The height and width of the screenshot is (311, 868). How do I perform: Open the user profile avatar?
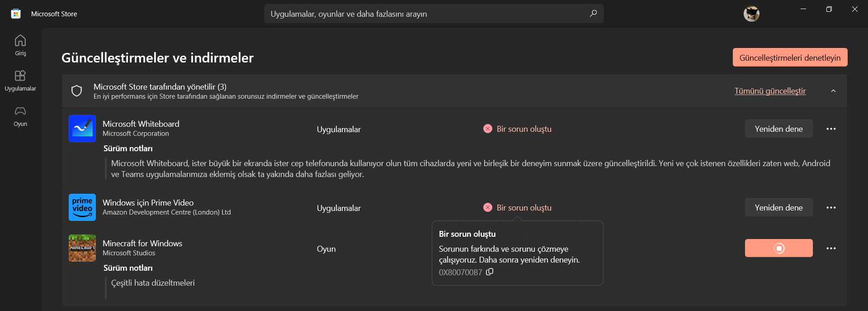coord(751,14)
